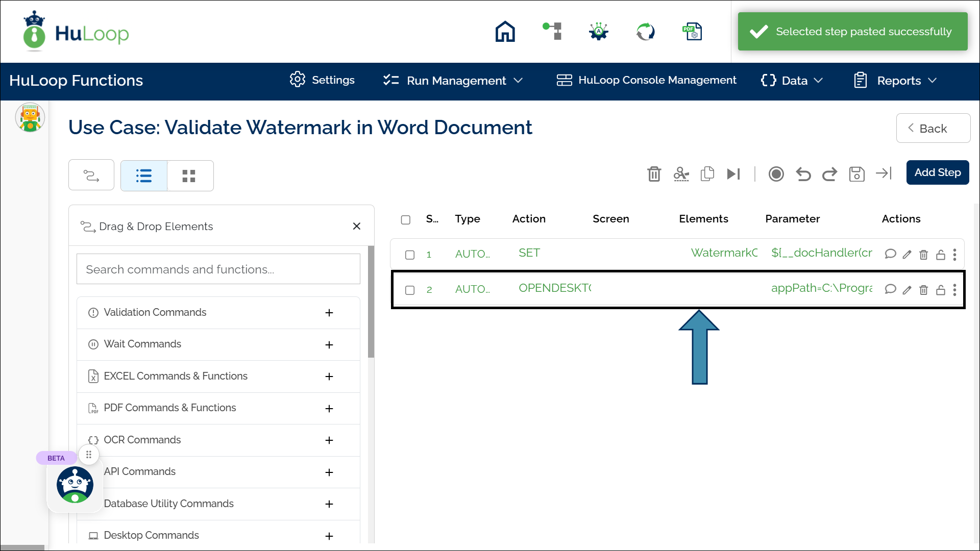Viewport: 980px width, 551px height.
Task: Click the record step button
Action: click(776, 174)
